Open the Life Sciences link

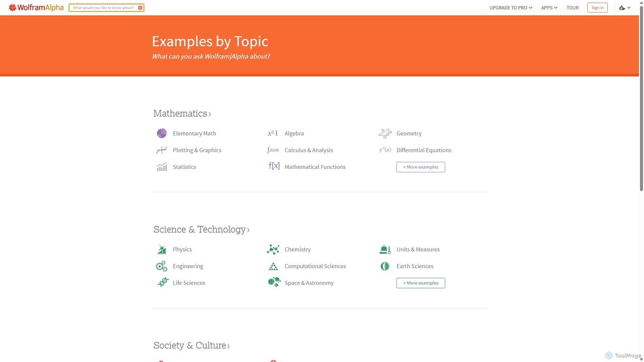pyautogui.click(x=189, y=283)
